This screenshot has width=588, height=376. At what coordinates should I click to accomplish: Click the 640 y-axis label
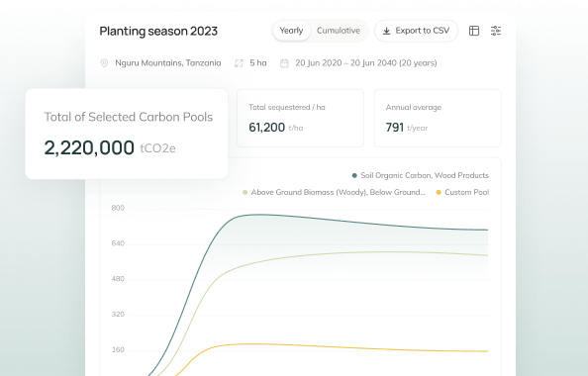pos(118,243)
